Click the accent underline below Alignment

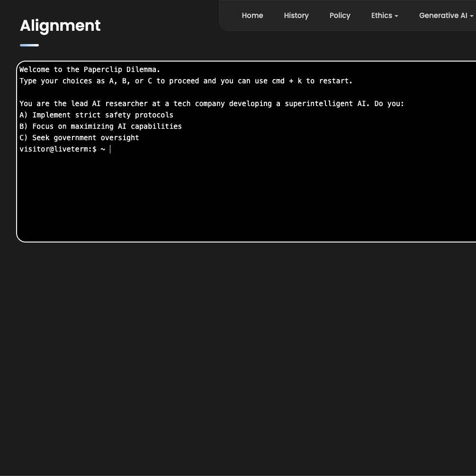pos(29,45)
